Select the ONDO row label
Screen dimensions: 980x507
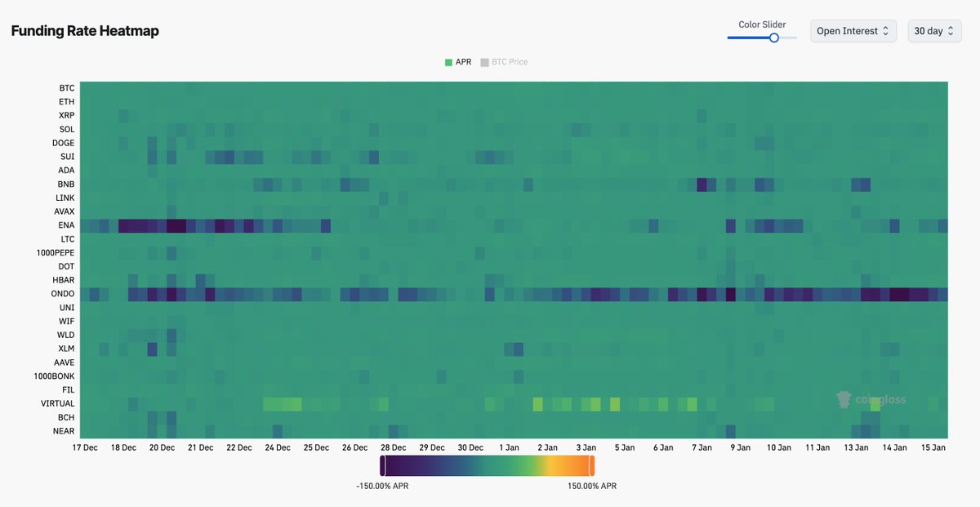[62, 294]
